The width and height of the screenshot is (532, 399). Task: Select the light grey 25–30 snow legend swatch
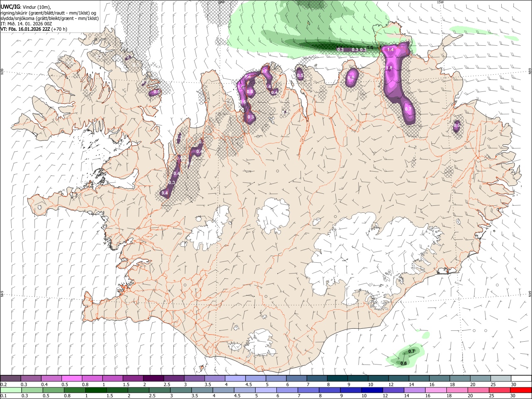click(x=501, y=379)
